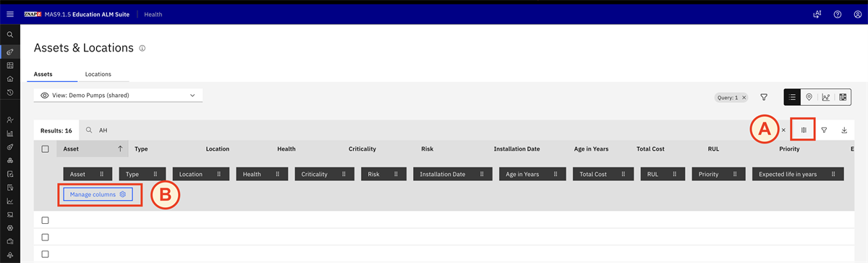Screen dimensions: 868x263
Task: Open the View: Demo Pumps dropdown
Action: [118, 95]
